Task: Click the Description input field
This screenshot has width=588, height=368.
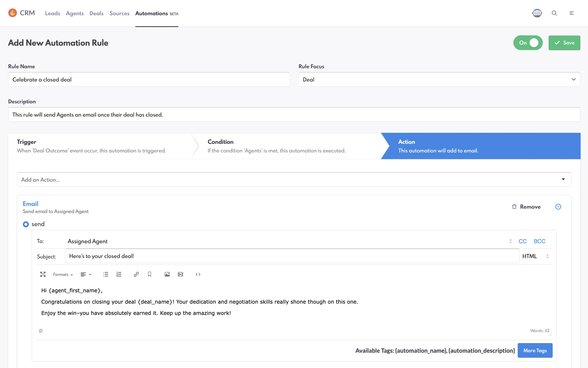Action: [294, 114]
